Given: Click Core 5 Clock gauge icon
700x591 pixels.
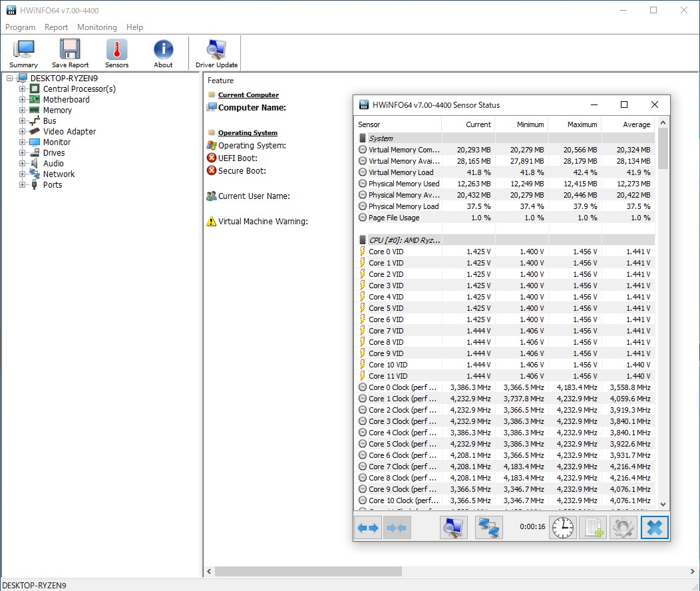Looking at the screenshot, I should coord(363,444).
